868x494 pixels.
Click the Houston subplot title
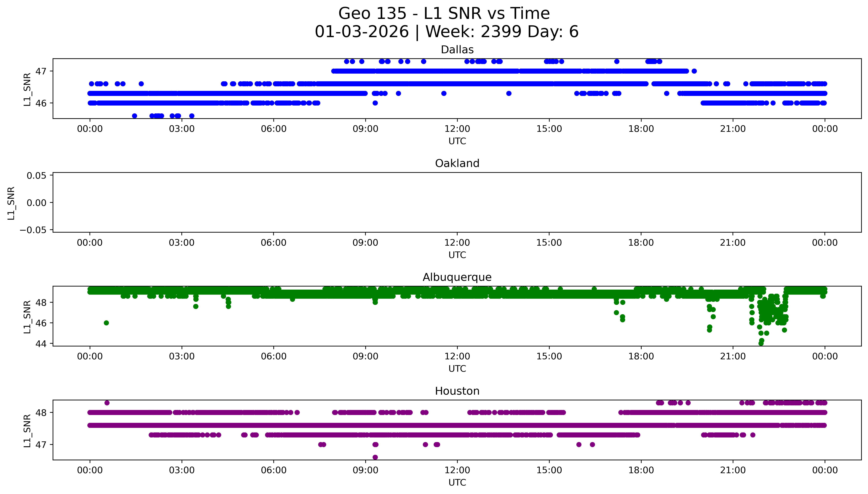pyautogui.click(x=457, y=391)
